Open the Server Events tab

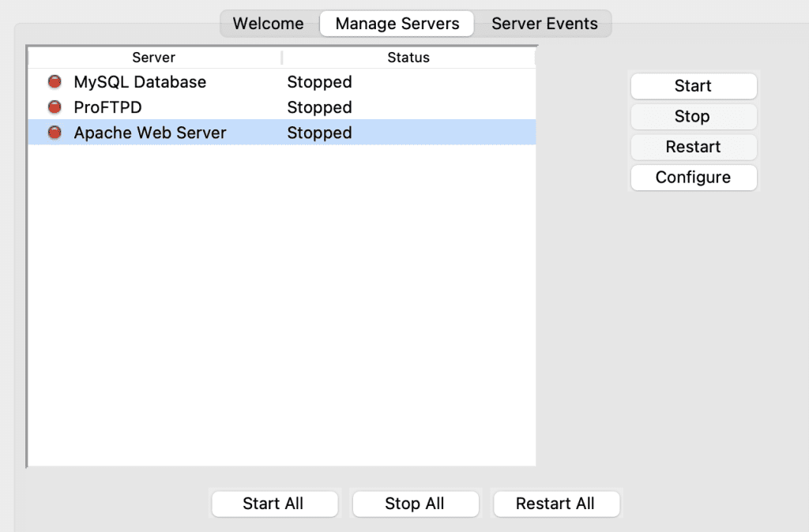tap(544, 24)
